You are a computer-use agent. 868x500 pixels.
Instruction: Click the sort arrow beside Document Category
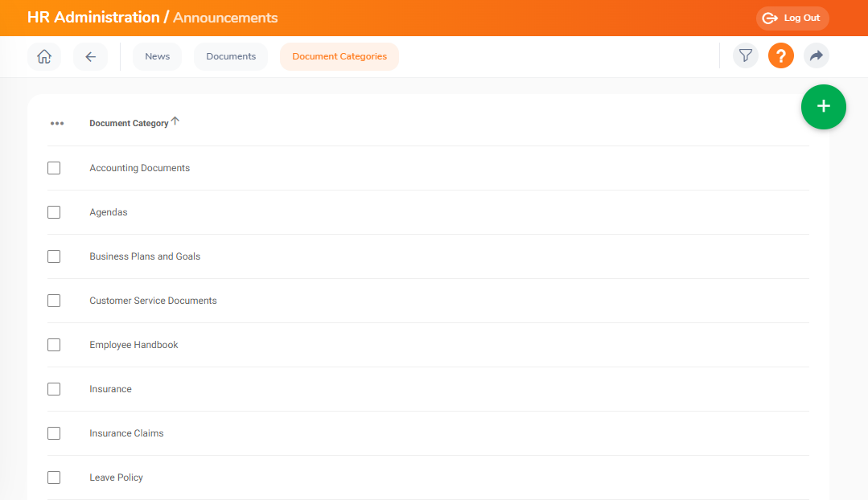pyautogui.click(x=175, y=121)
